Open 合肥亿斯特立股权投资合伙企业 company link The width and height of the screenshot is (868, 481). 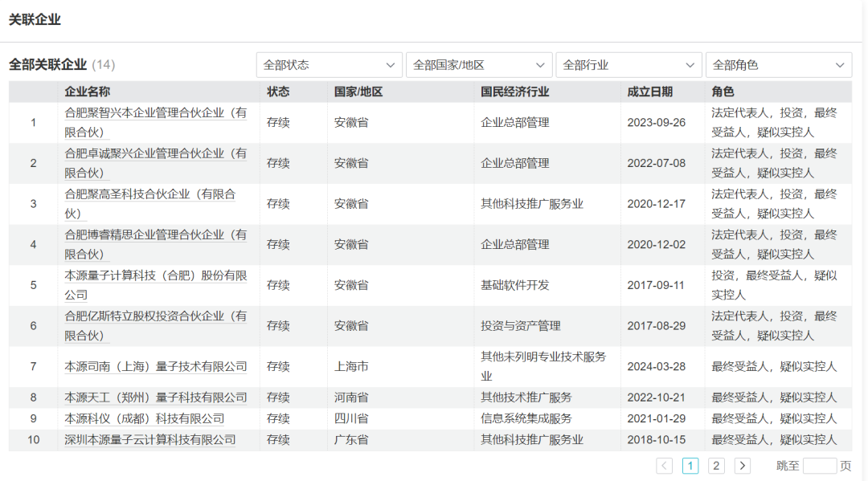point(156,326)
